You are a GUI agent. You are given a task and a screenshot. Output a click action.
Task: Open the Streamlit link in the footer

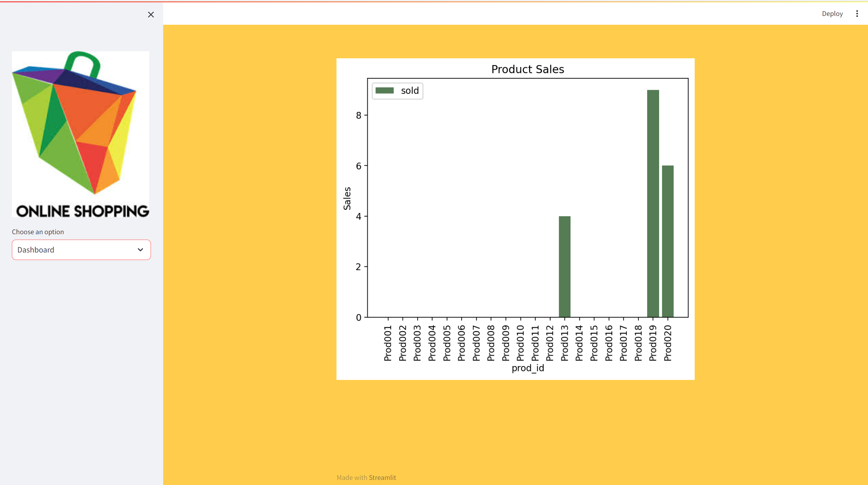[x=382, y=477]
